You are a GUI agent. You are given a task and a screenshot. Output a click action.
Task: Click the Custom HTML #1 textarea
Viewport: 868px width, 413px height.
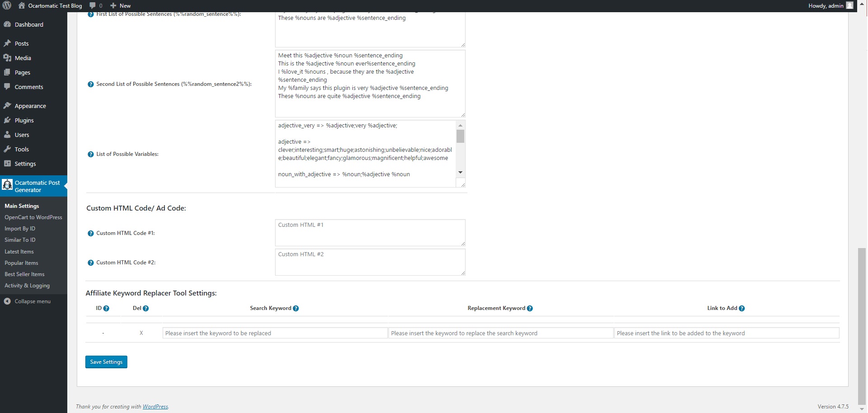point(370,233)
